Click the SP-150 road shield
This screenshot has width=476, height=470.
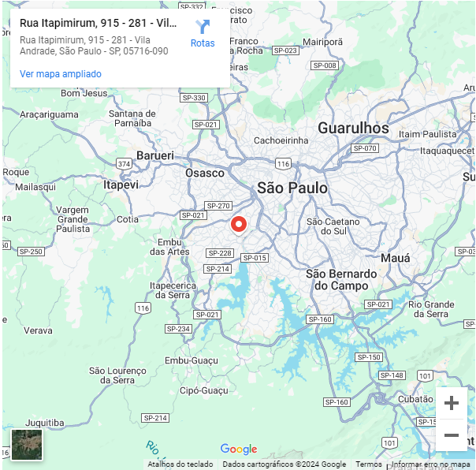369,357
